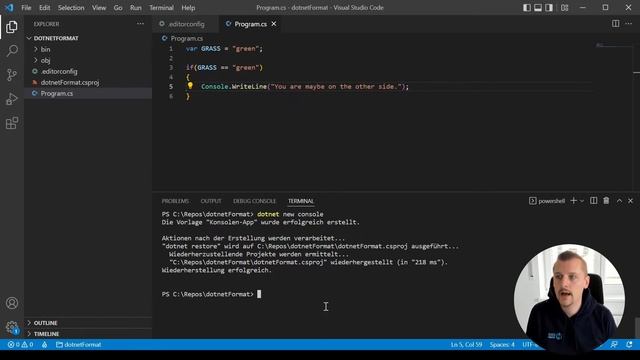The image size is (640, 360).
Task: Maximize the panel size chevron
Action: pos(619,200)
